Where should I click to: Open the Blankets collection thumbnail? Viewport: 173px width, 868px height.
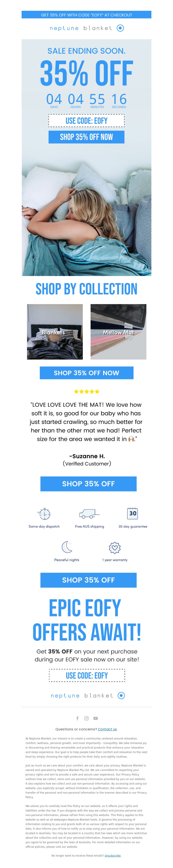[x=55, y=332]
